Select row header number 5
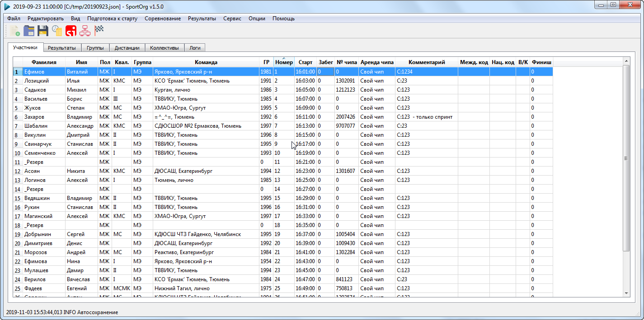The image size is (644, 320). tap(18, 108)
